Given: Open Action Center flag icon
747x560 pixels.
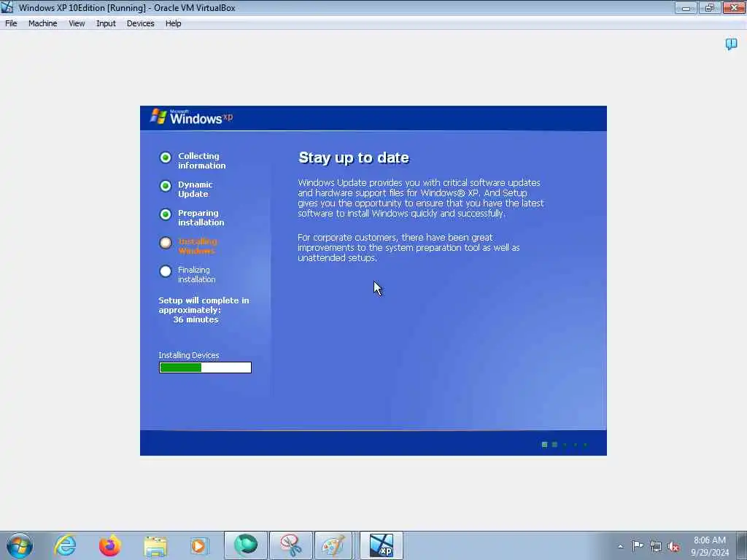Looking at the screenshot, I should (x=638, y=545).
